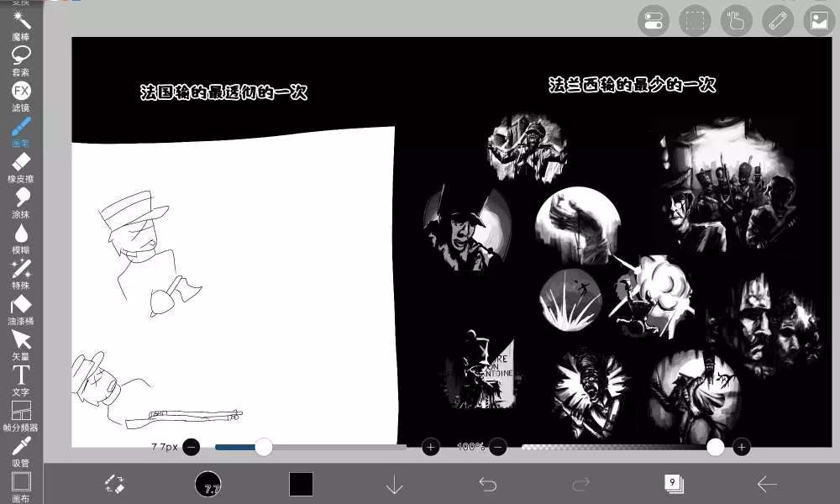Switch between brush and eraser icon
Image resolution: width=840 pixels, height=504 pixels.
114,484
